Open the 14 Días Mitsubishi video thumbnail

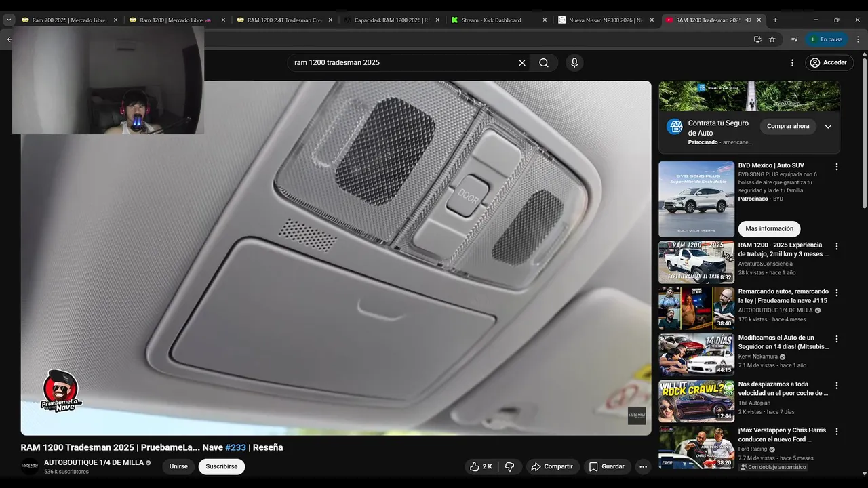(x=696, y=354)
